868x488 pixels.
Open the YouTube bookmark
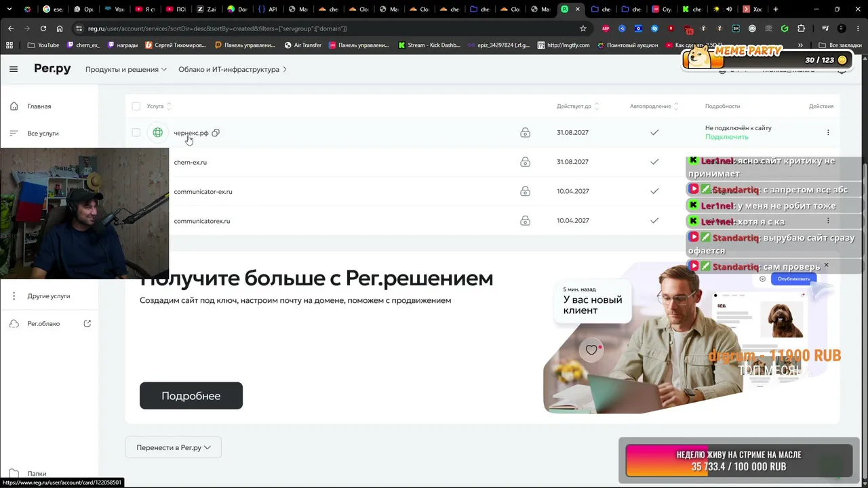[x=43, y=45]
